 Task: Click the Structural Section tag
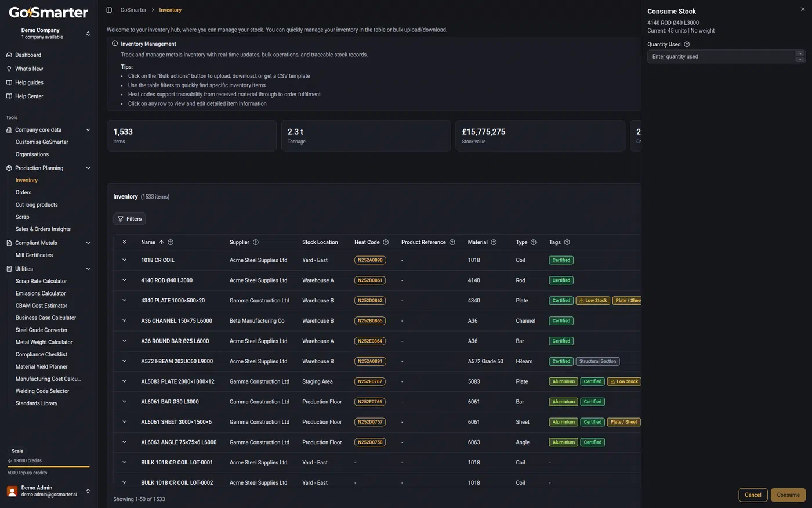(597, 361)
